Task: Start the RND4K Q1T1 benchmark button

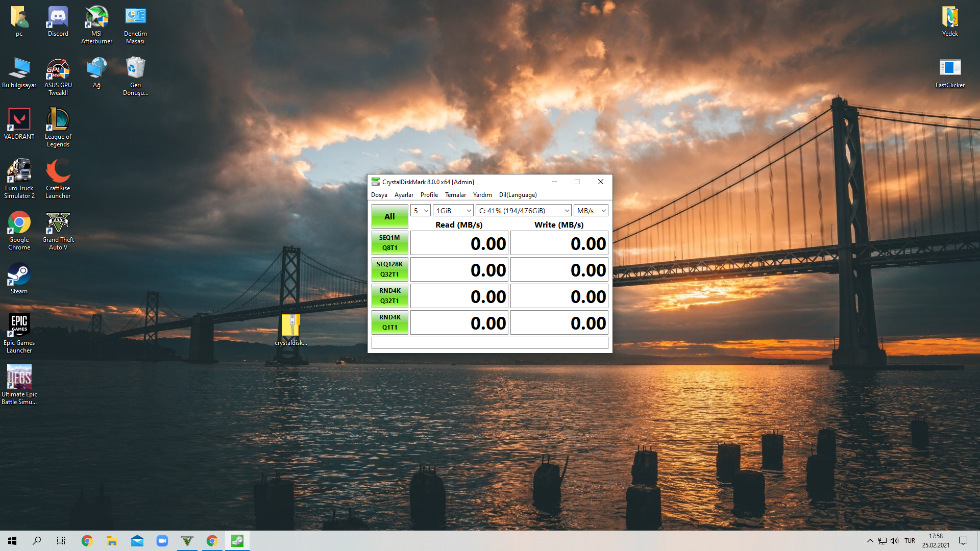Action: point(389,322)
